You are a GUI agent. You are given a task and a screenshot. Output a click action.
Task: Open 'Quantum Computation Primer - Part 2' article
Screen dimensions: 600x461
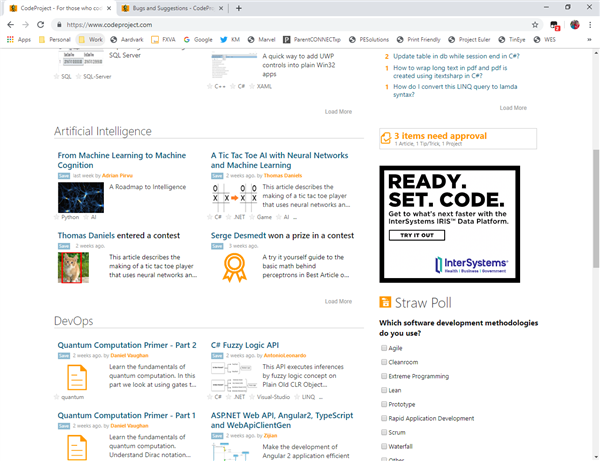click(127, 345)
